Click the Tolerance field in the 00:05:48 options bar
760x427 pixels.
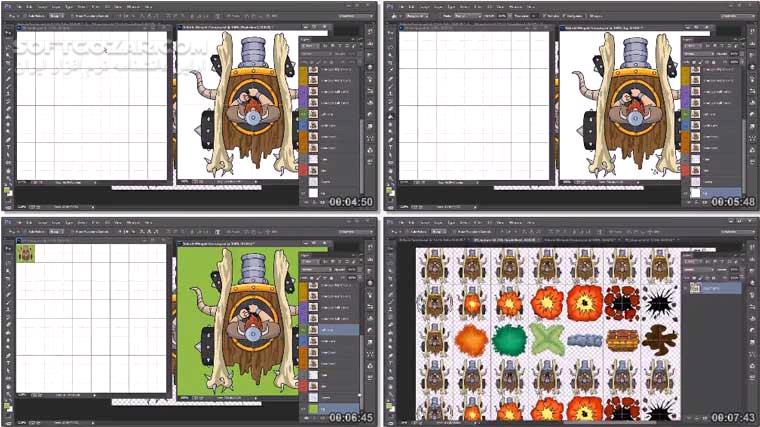click(x=534, y=16)
